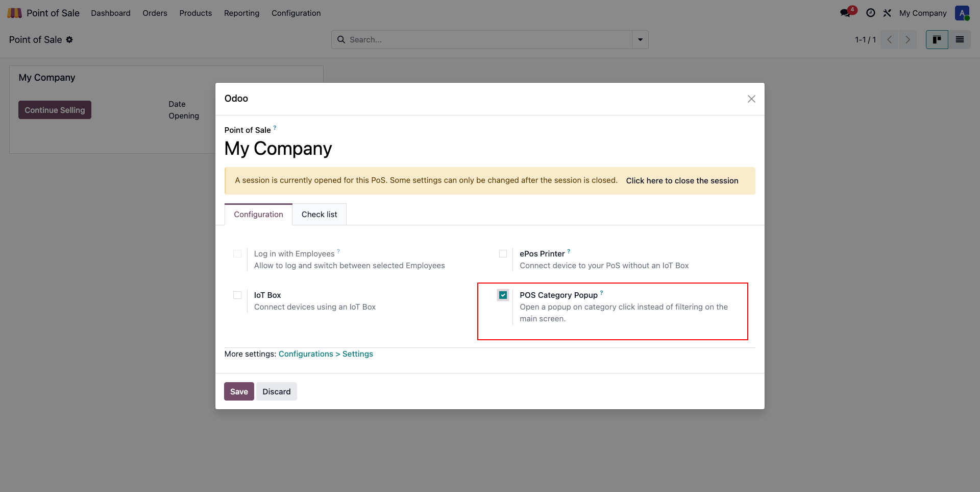The image size is (980, 492).
Task: Go to the next page of records
Action: (x=908, y=39)
